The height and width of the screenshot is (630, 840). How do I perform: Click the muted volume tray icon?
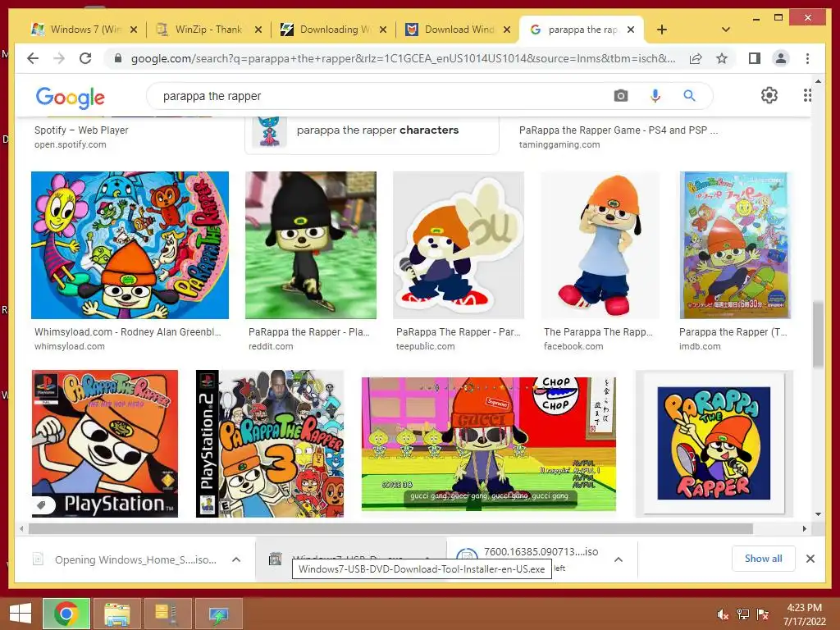[x=723, y=614]
